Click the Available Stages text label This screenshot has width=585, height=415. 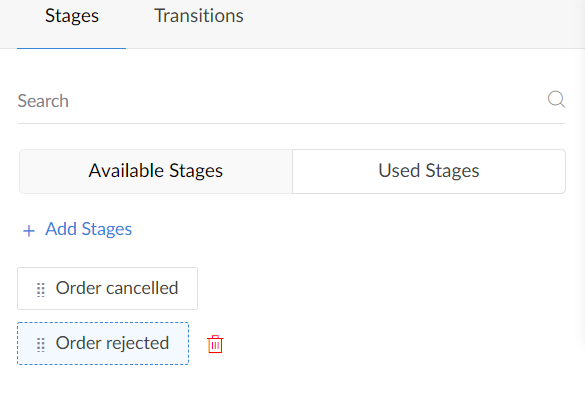pos(156,171)
